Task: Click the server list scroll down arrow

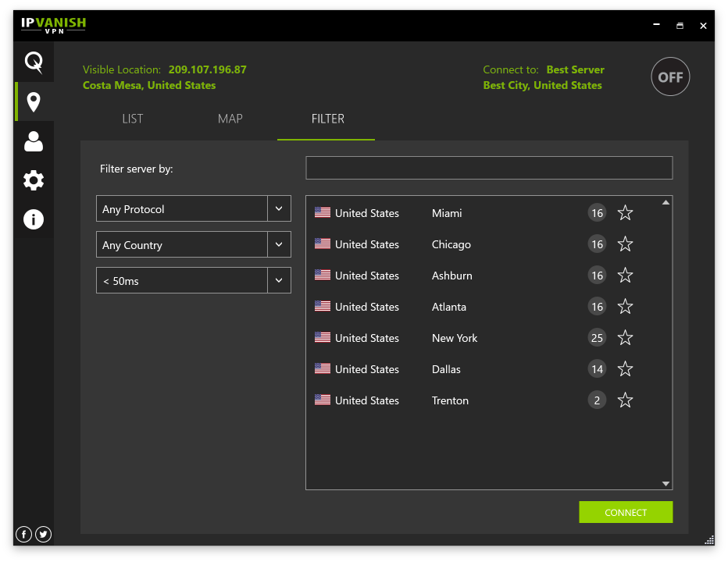Action: pyautogui.click(x=666, y=484)
